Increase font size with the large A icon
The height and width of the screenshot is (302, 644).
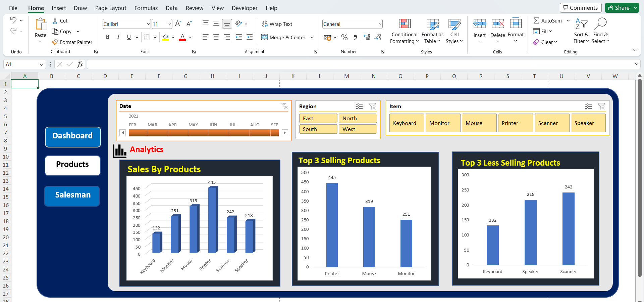(x=178, y=24)
